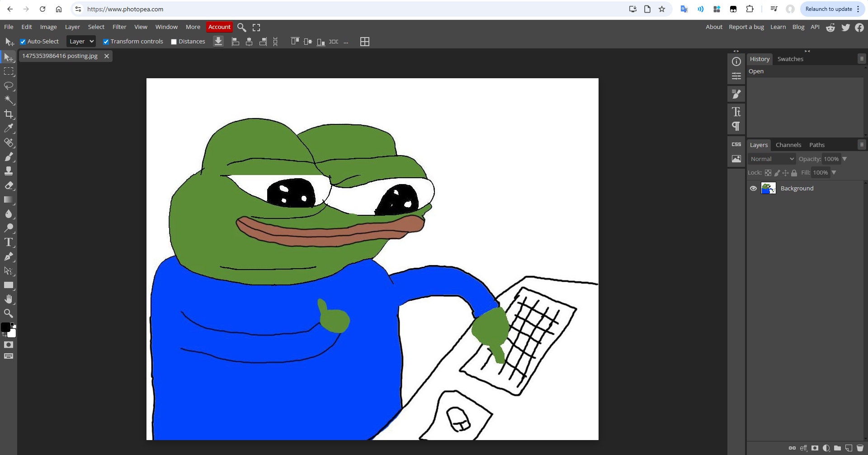Toggle the Transform controls checkbox
868x455 pixels.
(x=106, y=42)
